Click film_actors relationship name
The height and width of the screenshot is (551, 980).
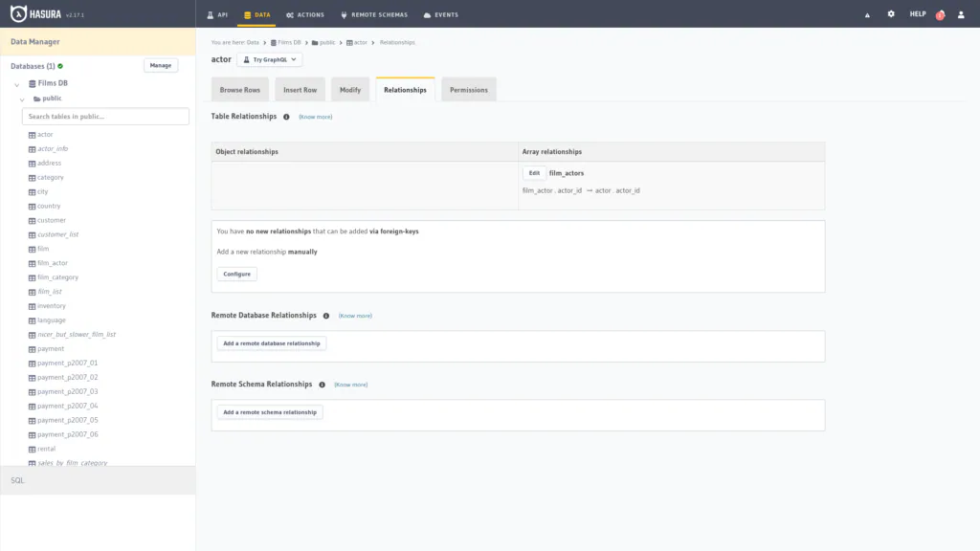point(567,173)
